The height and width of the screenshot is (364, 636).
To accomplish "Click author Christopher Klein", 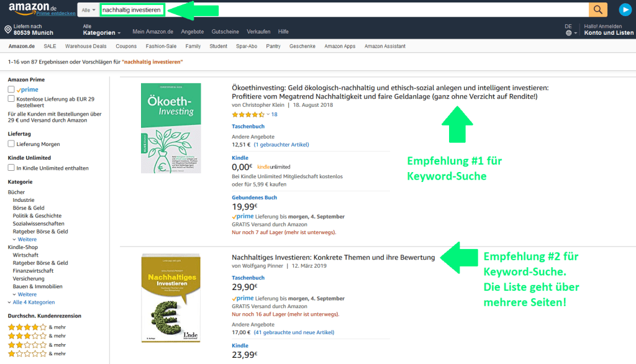I will [x=263, y=105].
